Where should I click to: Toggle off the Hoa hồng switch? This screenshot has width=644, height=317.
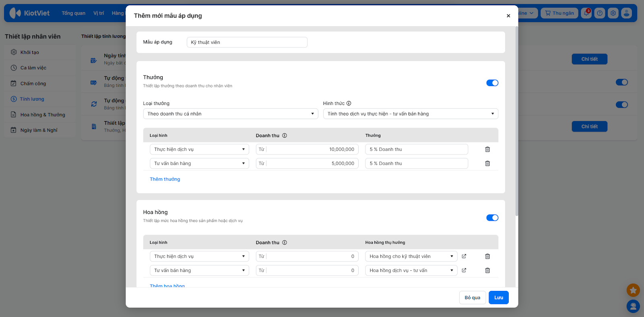pyautogui.click(x=492, y=218)
